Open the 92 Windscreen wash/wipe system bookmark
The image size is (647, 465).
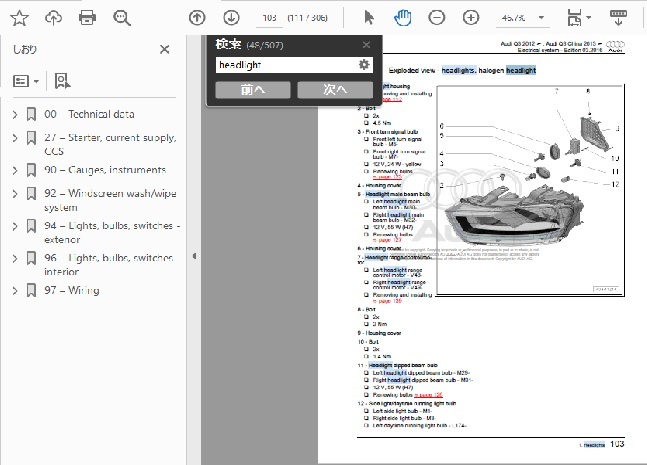click(x=110, y=200)
